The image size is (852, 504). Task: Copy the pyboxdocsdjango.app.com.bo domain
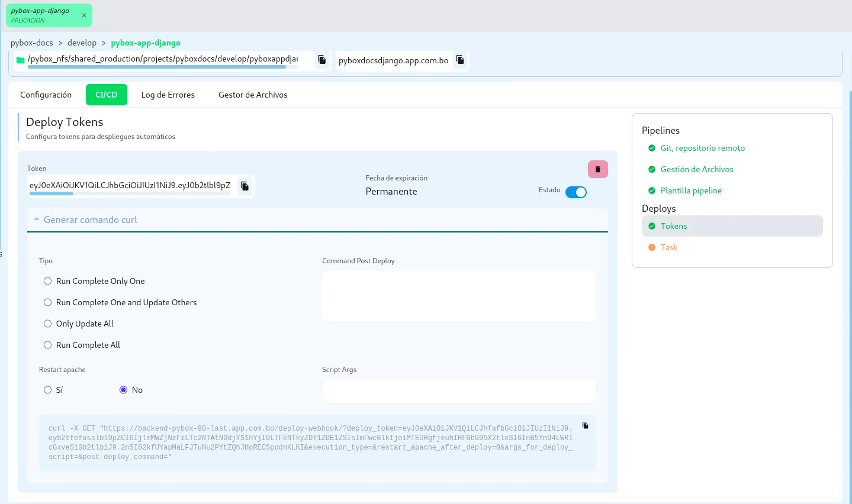pos(460,60)
